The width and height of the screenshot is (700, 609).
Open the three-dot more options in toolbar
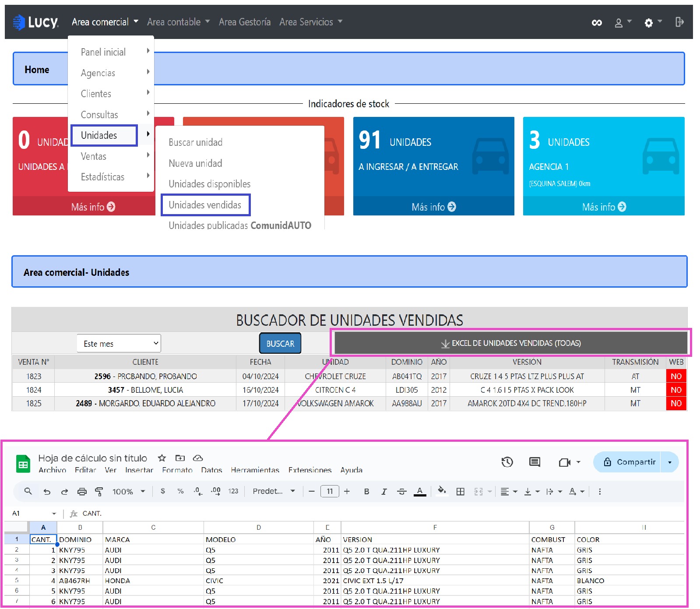tap(600, 492)
